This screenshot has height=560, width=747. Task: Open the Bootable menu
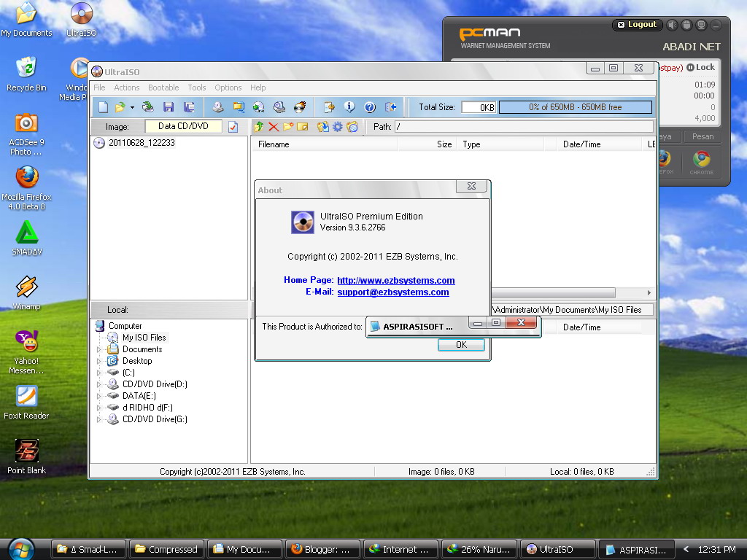pyautogui.click(x=163, y=87)
